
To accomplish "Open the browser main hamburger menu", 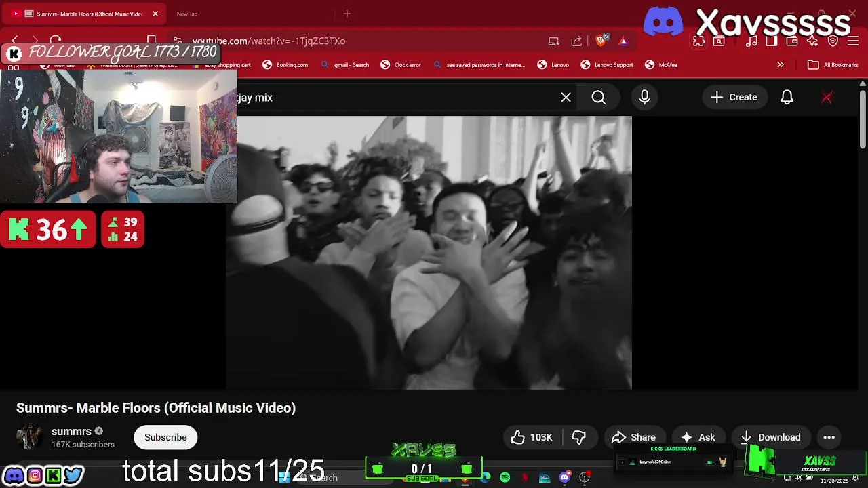I will pos(853,41).
